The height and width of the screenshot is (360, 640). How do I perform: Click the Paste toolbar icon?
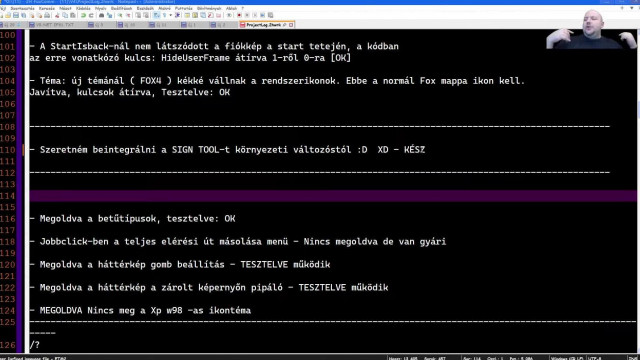(x=73, y=16)
